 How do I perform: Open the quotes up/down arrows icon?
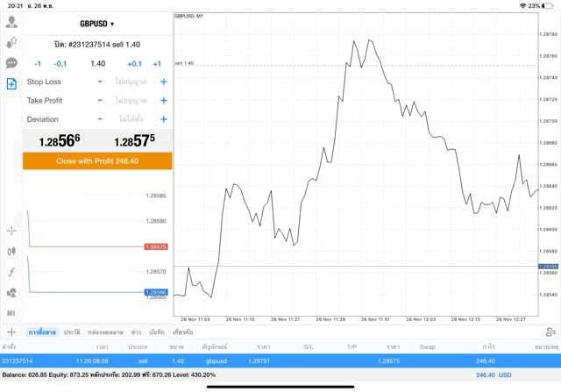pos(11,43)
